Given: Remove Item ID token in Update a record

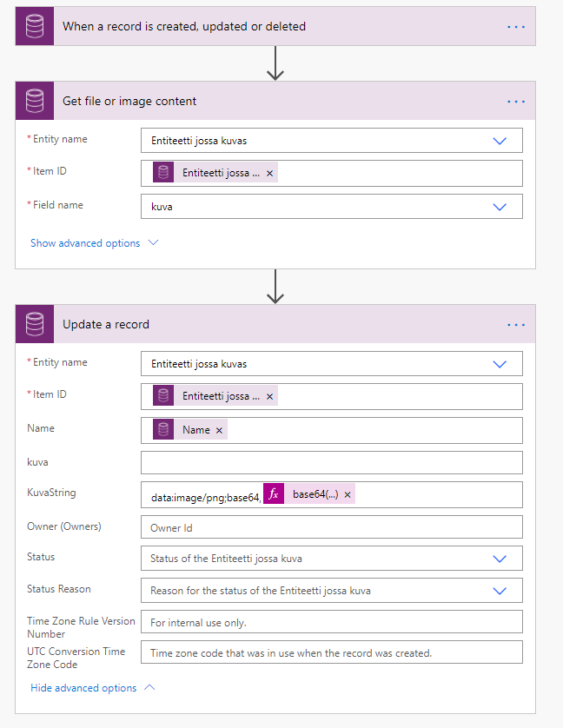Looking at the screenshot, I should point(269,396).
